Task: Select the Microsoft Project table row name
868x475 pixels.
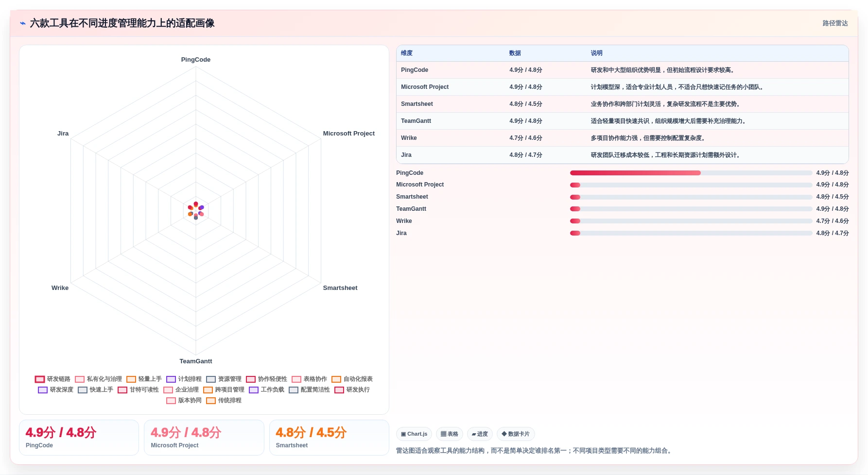Action: point(425,87)
